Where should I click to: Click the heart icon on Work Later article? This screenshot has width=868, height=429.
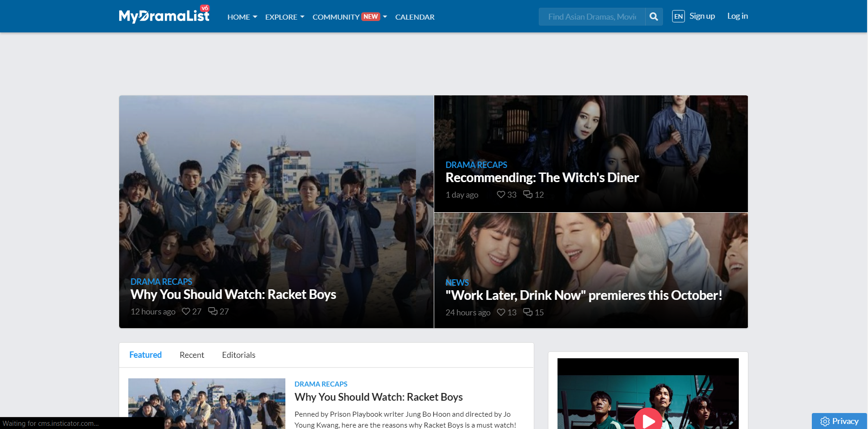pos(501,312)
